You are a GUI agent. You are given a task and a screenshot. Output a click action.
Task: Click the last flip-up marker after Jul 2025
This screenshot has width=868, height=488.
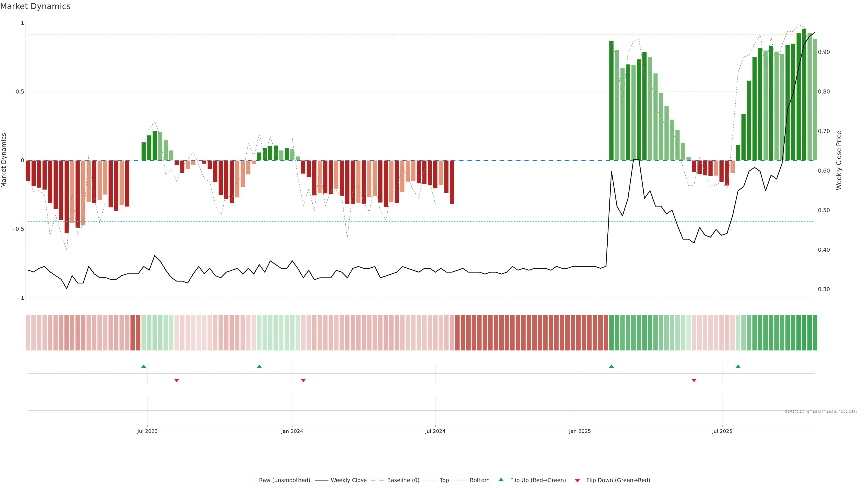(738, 366)
